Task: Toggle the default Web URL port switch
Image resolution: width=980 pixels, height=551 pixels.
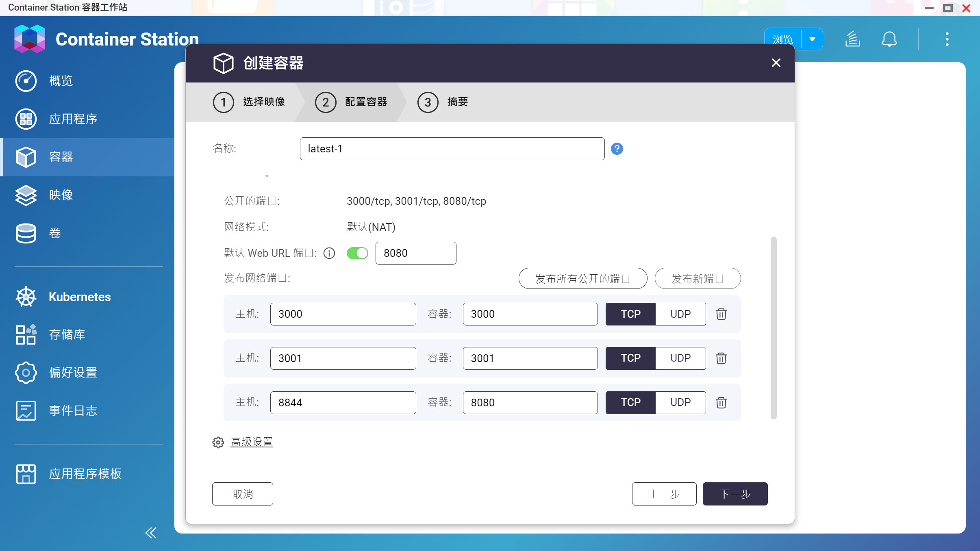Action: (x=357, y=253)
